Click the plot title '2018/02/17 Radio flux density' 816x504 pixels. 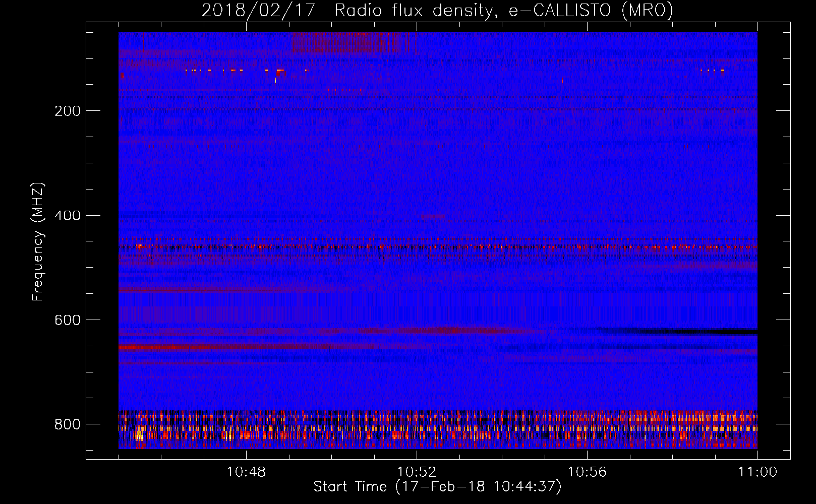(x=437, y=10)
